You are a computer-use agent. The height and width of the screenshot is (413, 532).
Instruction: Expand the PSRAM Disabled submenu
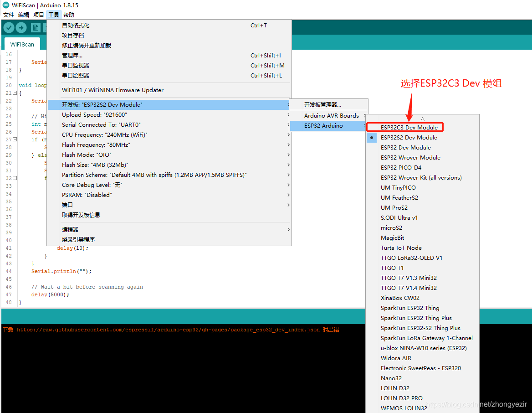pyautogui.click(x=169, y=195)
